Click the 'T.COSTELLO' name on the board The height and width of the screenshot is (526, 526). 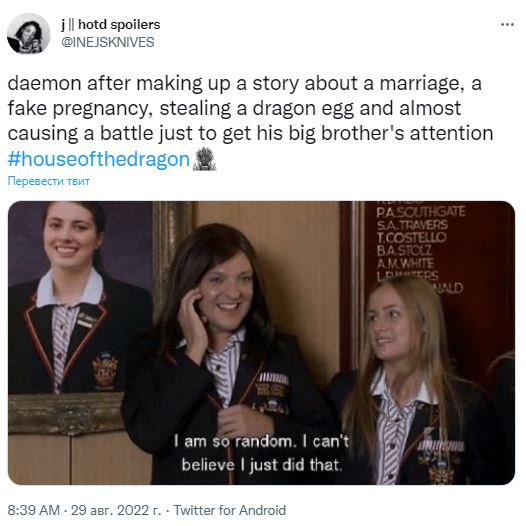[412, 238]
